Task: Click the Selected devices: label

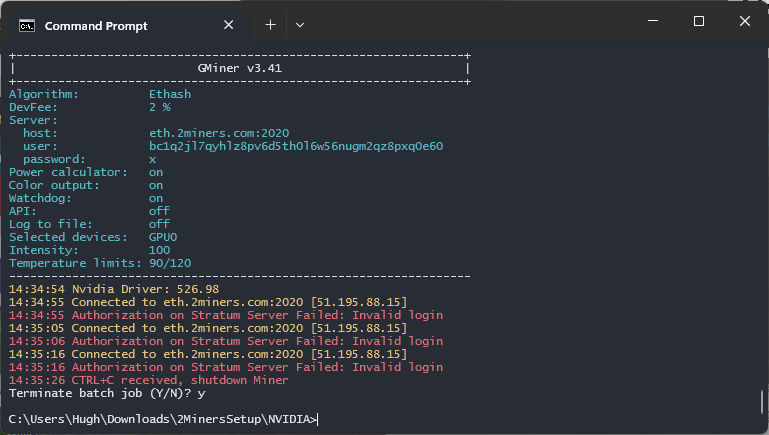Action: pos(68,237)
